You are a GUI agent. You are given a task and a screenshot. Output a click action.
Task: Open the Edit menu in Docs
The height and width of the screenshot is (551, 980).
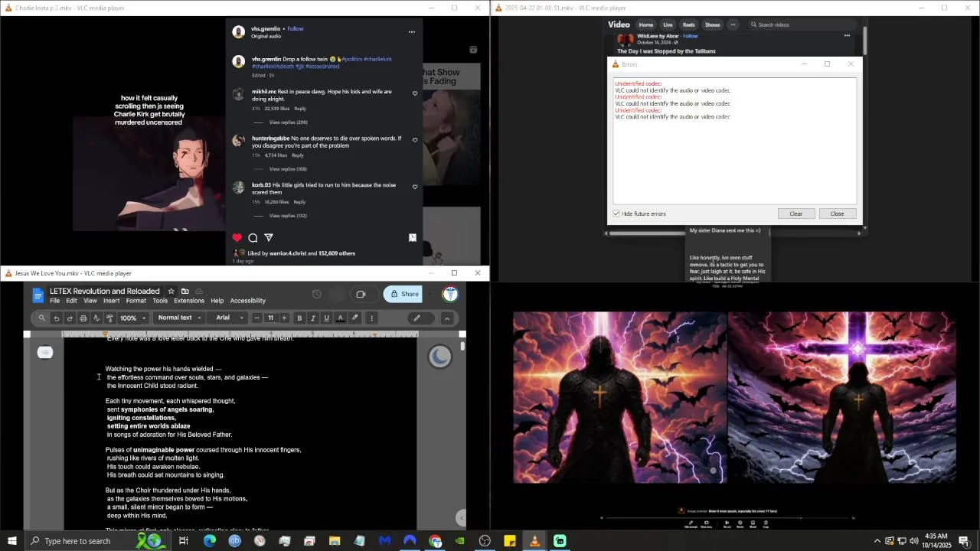[x=71, y=301]
